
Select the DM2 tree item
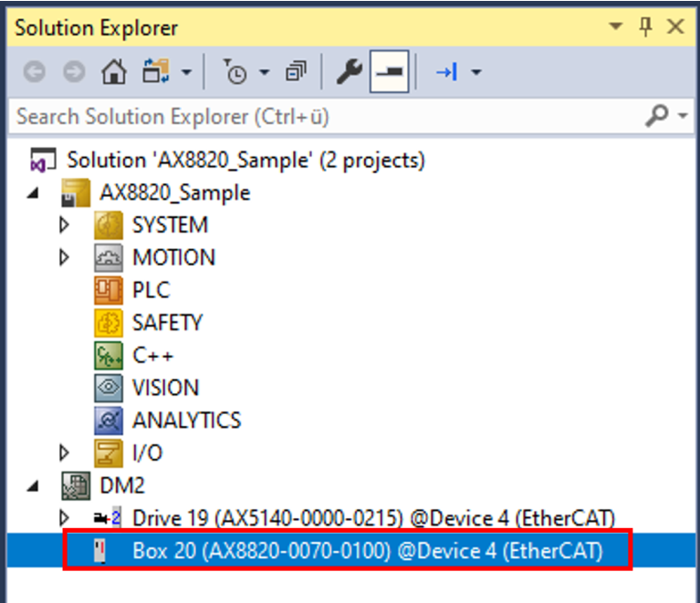(122, 485)
